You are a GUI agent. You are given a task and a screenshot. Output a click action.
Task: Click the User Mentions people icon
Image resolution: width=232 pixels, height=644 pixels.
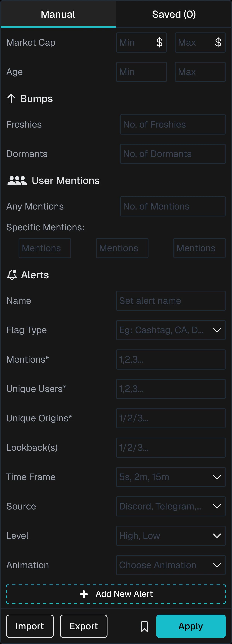click(x=17, y=181)
